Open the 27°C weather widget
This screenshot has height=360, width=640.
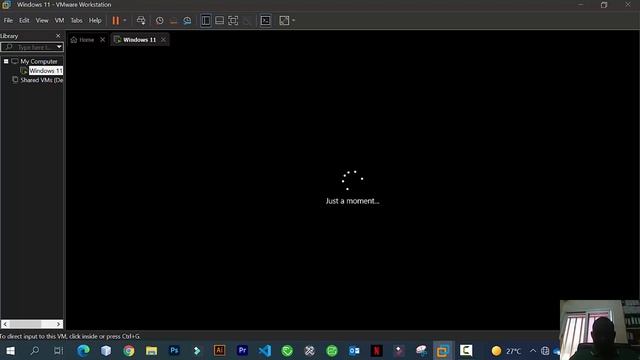pyautogui.click(x=506, y=351)
